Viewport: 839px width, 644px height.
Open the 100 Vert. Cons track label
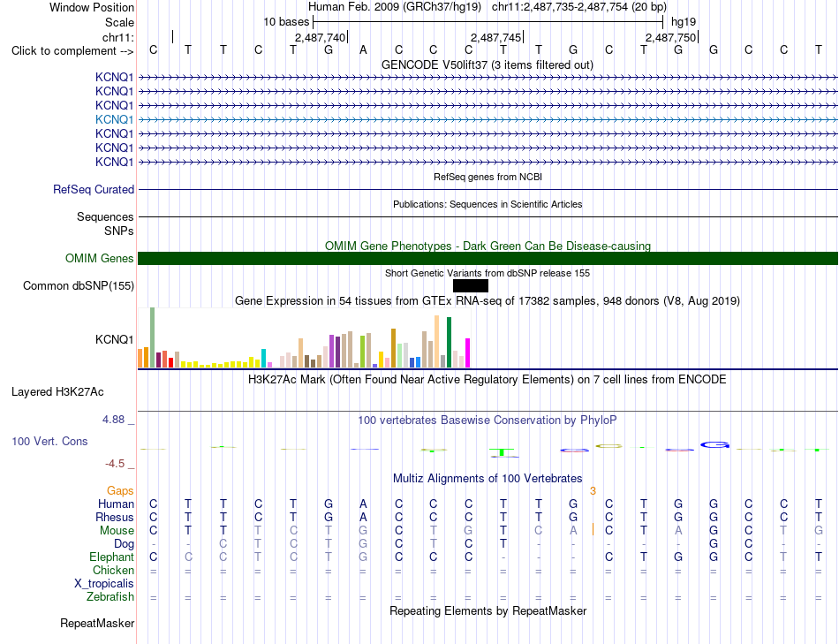(x=49, y=442)
